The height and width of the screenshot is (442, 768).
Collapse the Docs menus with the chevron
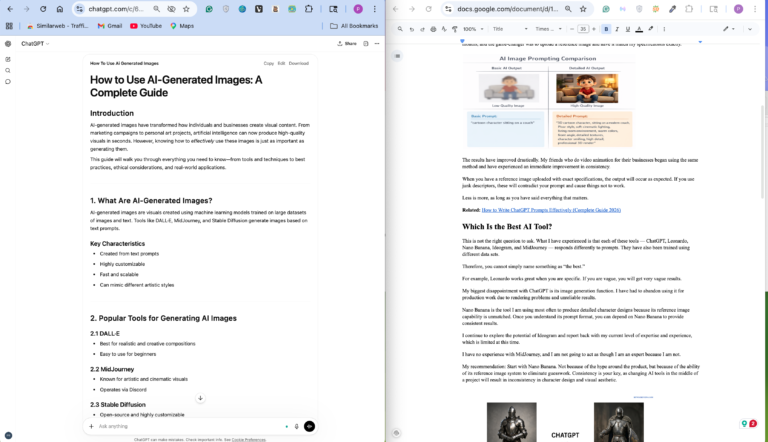[x=750, y=29]
